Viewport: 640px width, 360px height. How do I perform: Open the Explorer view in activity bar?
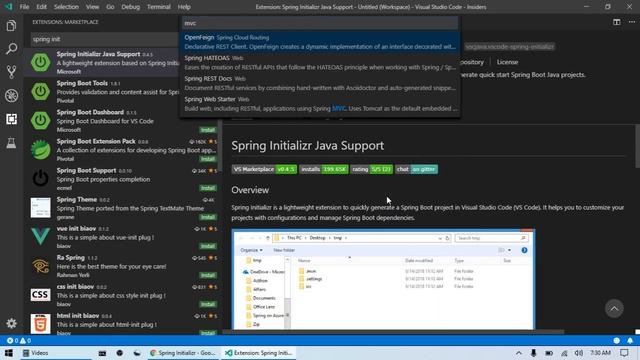[x=11, y=26]
